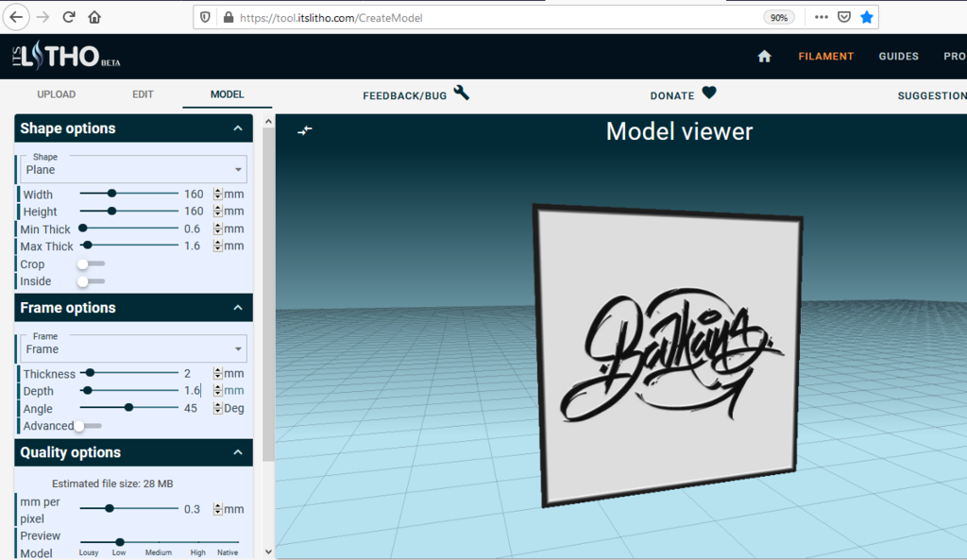The image size is (967, 560).
Task: Click the Width value input field
Action: (196, 194)
